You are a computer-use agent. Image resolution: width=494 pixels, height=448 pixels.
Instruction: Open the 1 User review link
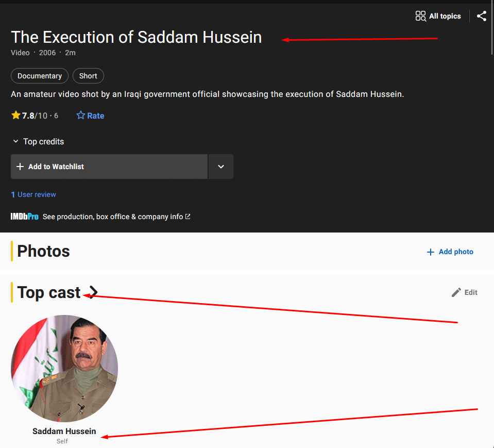(x=33, y=194)
